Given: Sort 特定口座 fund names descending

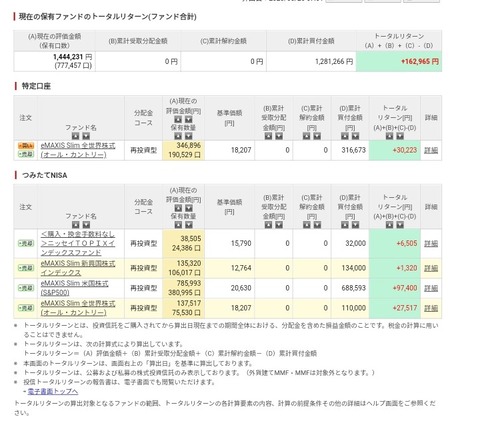Looking at the screenshot, I should pos(86,136).
